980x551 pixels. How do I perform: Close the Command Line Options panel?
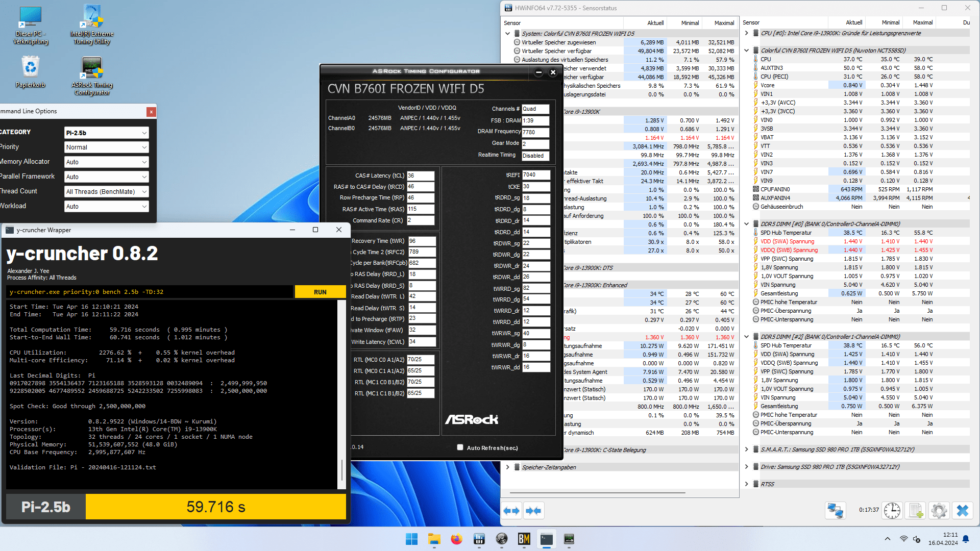[151, 112]
